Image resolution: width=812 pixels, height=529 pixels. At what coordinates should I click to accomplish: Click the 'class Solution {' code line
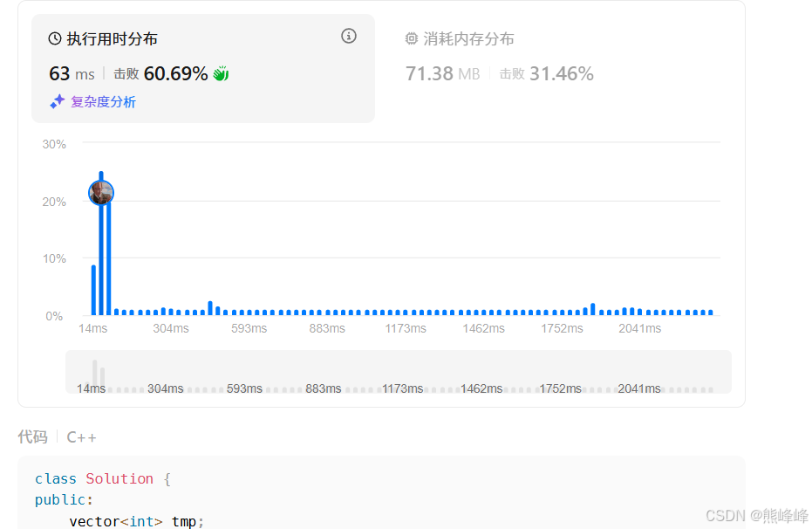(103, 478)
